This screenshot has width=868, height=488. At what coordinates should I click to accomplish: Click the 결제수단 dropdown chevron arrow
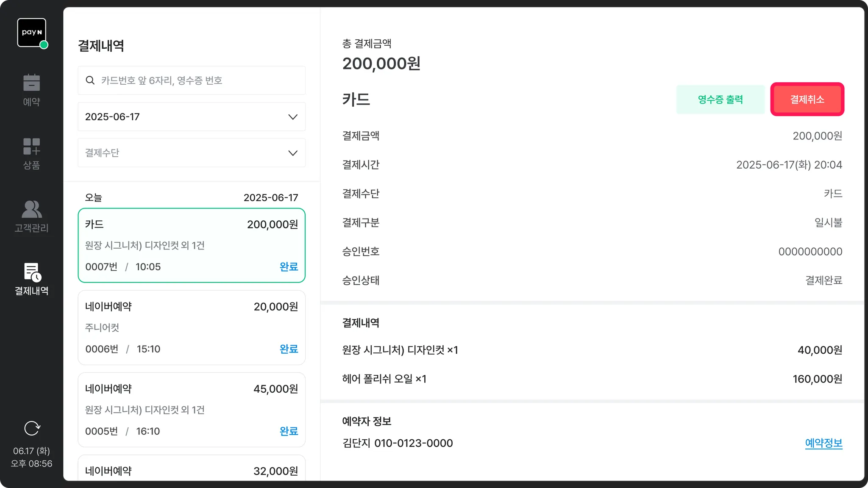tap(293, 153)
